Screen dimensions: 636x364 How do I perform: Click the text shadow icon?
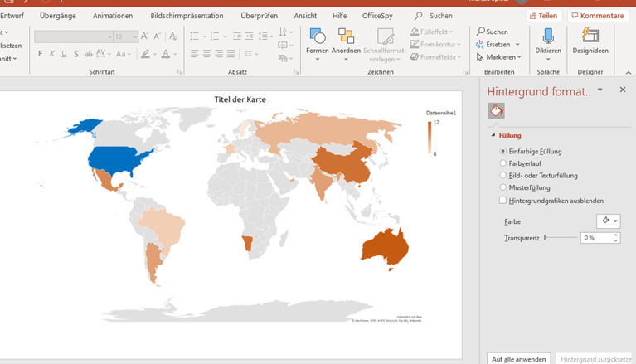[x=75, y=54]
